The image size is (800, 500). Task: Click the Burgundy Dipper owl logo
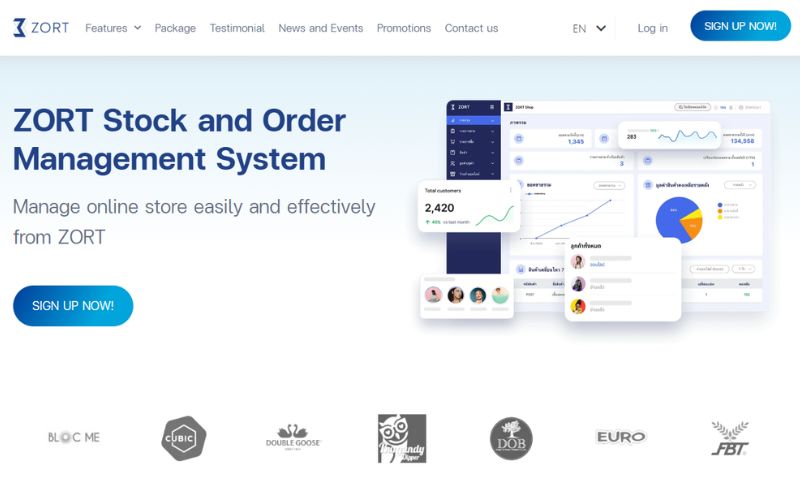pyautogui.click(x=402, y=439)
